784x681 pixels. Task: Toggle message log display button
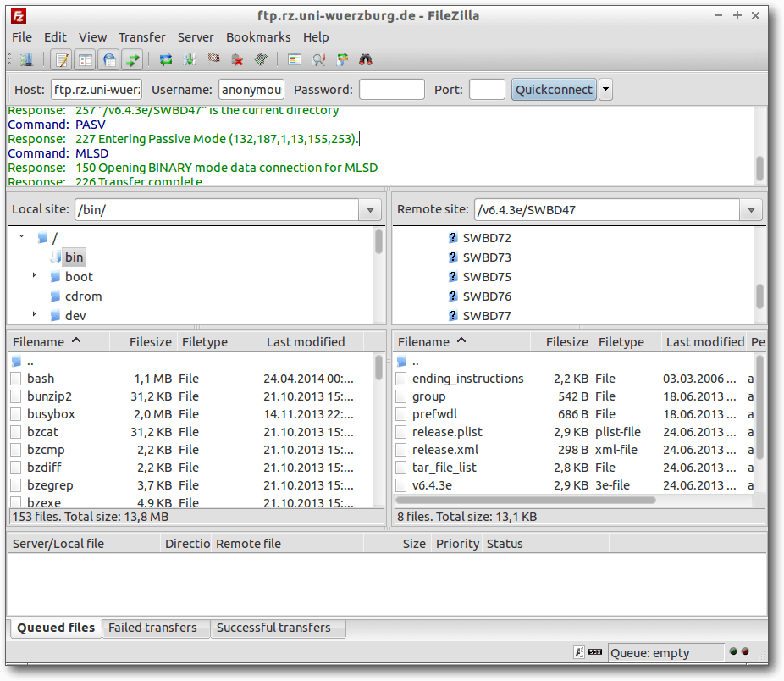62,60
